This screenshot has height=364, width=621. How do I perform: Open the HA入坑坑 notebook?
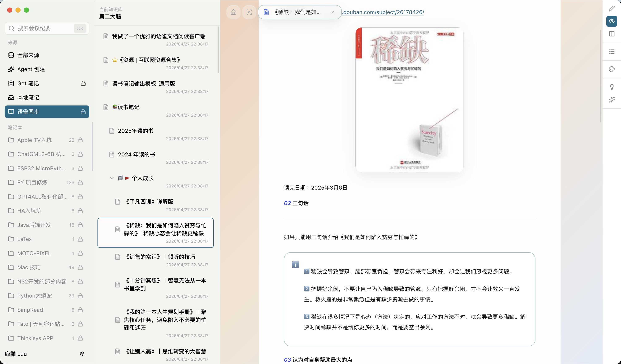click(45, 211)
